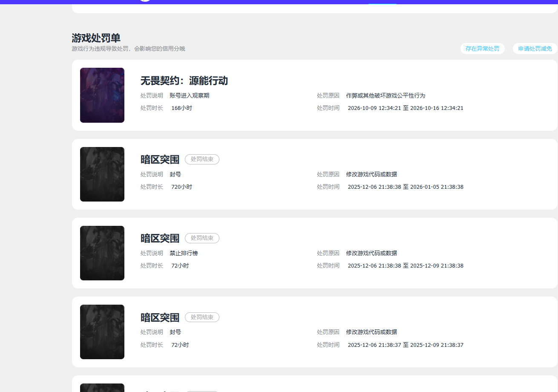Select the 无畏契约：源能行动 title
The image size is (558, 392).
pyautogui.click(x=184, y=81)
